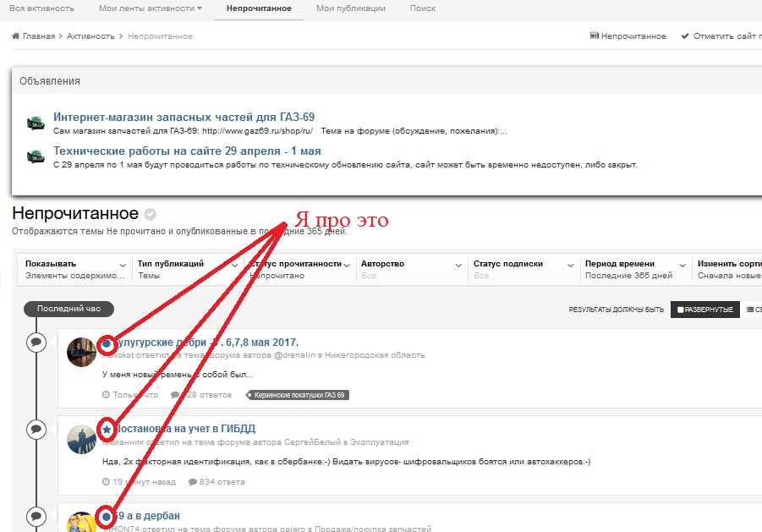Click the user avatar of the first topic
This screenshot has width=762, height=532.
(x=81, y=351)
